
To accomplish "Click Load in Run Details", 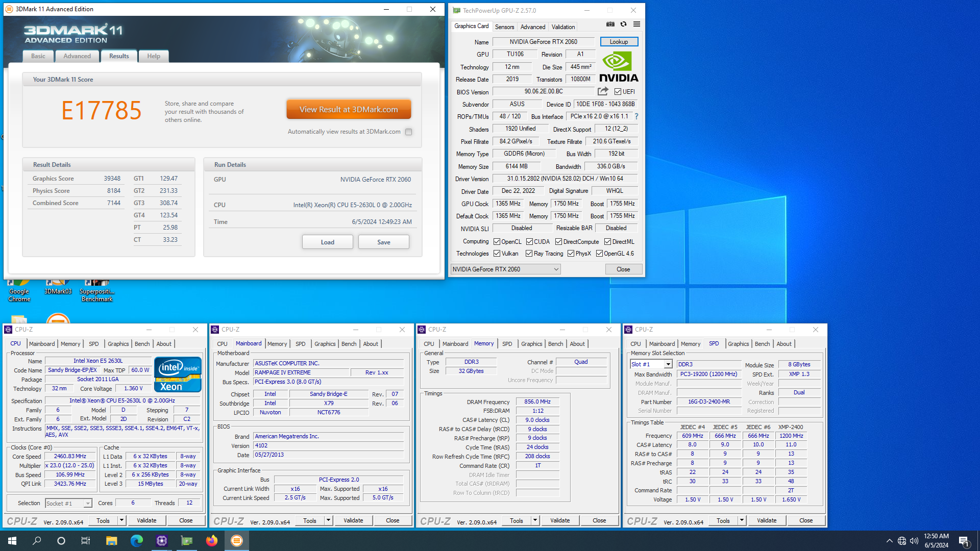I will click(x=328, y=242).
